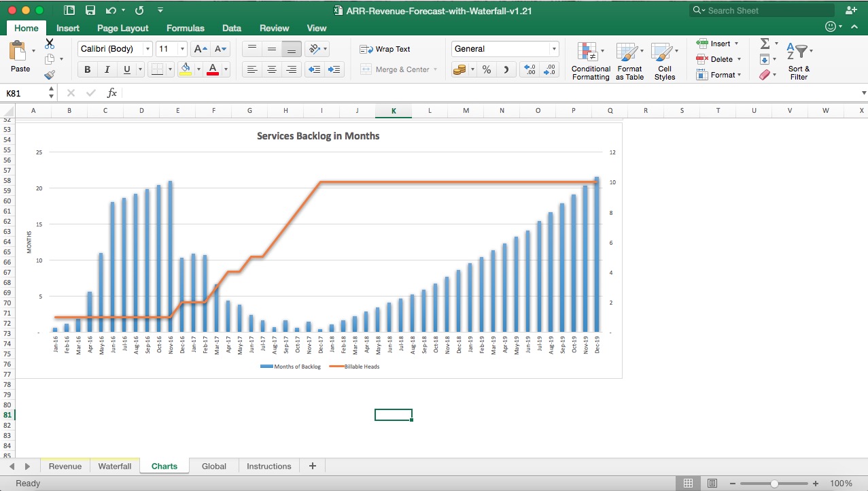Click the Increase Decimal button
This screenshot has width=868, height=491.
click(530, 69)
